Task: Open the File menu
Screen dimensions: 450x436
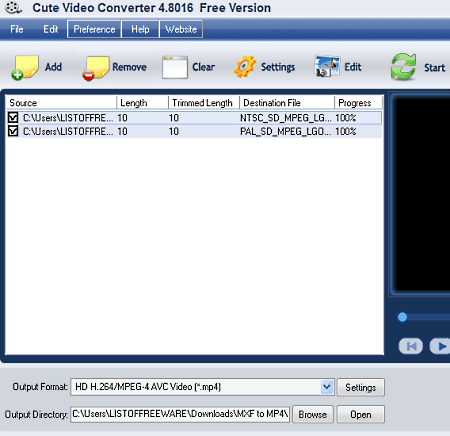Action: 17,29
